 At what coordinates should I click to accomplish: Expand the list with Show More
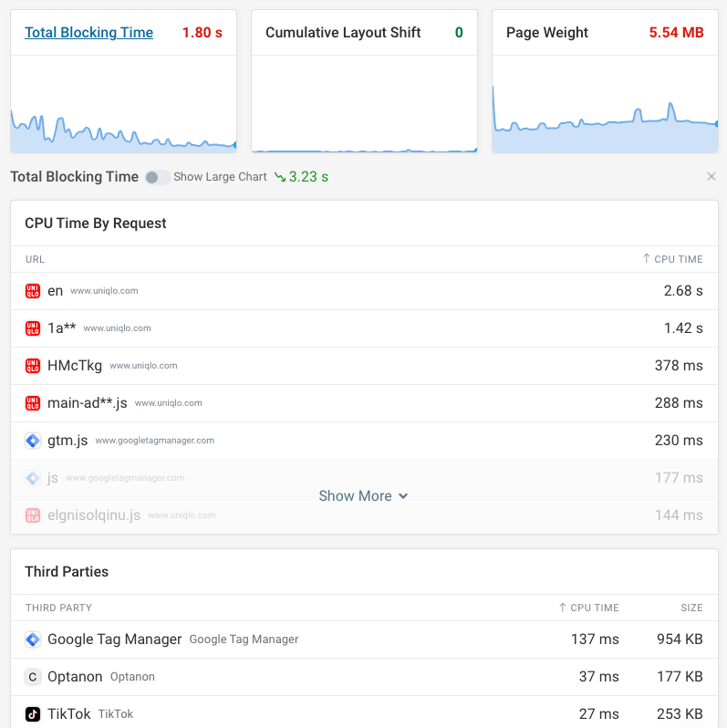pyautogui.click(x=363, y=496)
